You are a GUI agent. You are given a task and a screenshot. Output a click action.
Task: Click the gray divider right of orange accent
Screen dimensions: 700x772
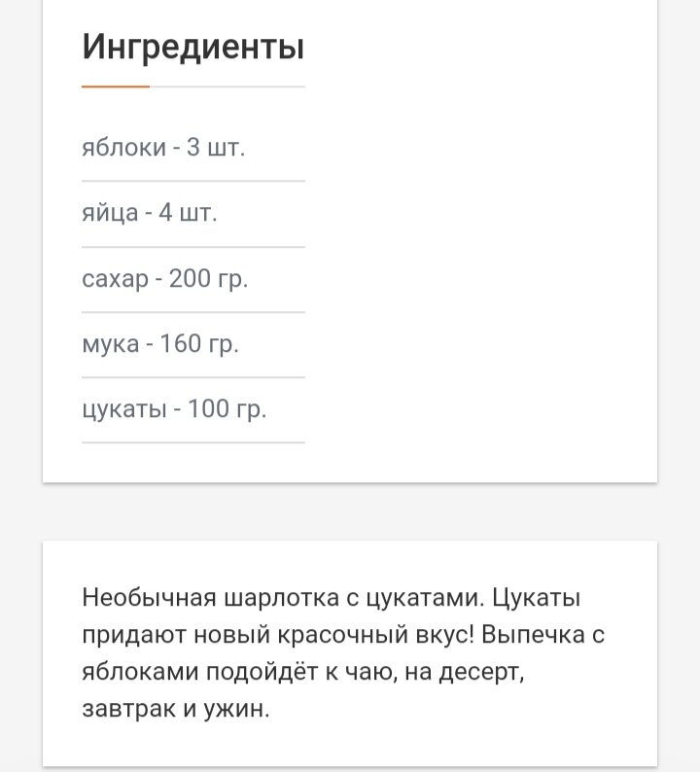[x=227, y=87]
